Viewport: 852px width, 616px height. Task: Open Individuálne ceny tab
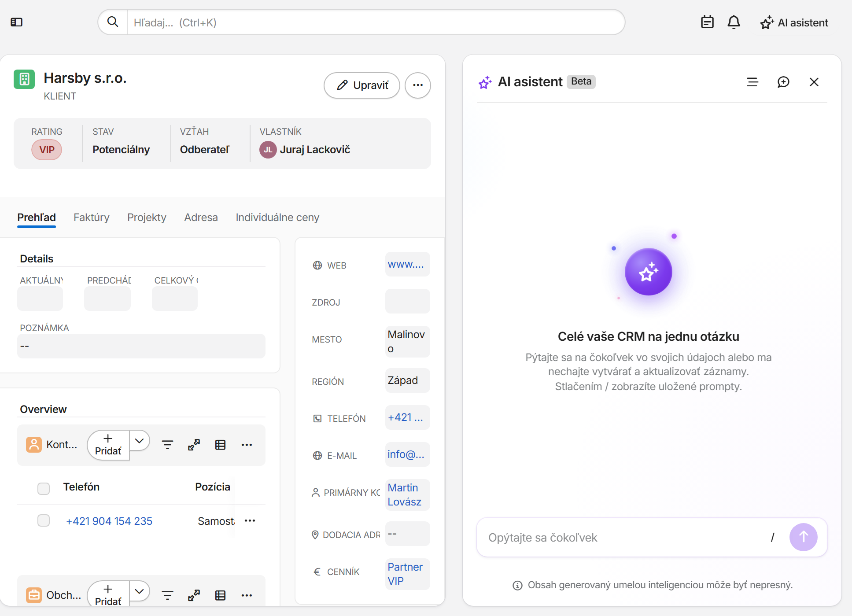[x=277, y=218]
